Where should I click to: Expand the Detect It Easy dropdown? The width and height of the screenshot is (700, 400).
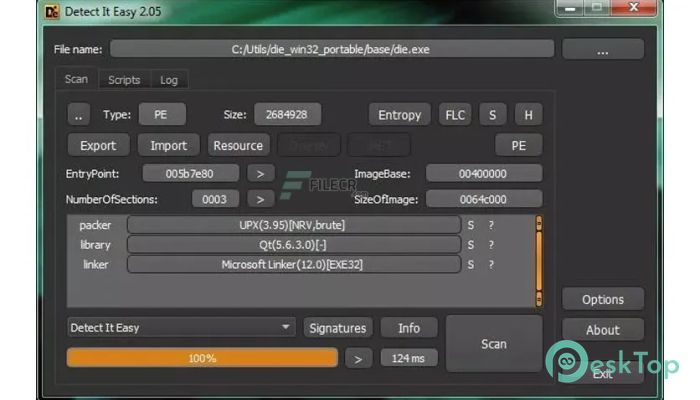[181, 328]
